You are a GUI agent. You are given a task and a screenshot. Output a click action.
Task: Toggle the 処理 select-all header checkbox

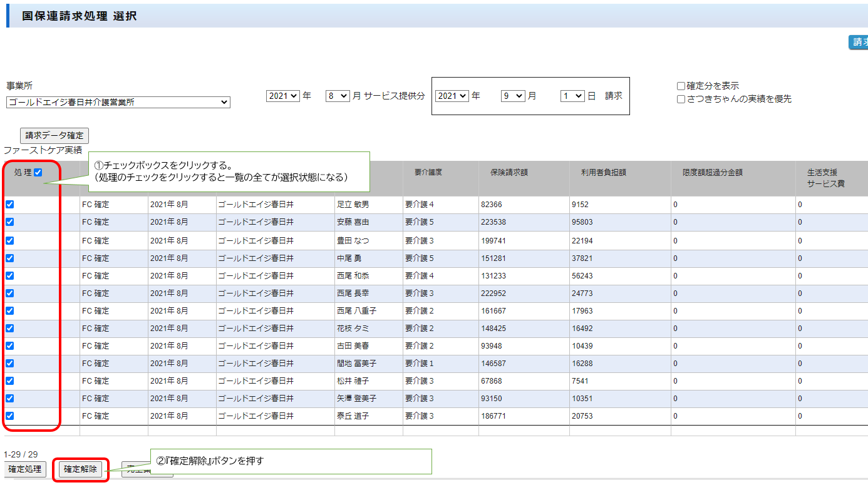click(38, 173)
